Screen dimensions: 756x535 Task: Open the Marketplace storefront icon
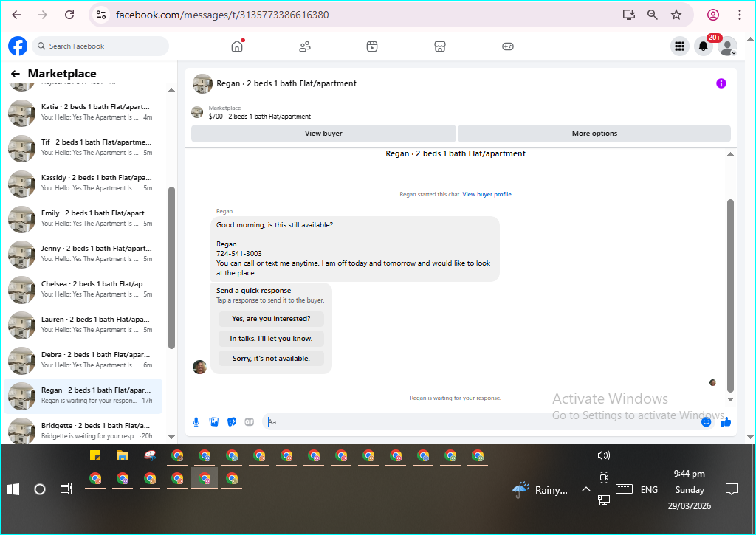point(440,46)
